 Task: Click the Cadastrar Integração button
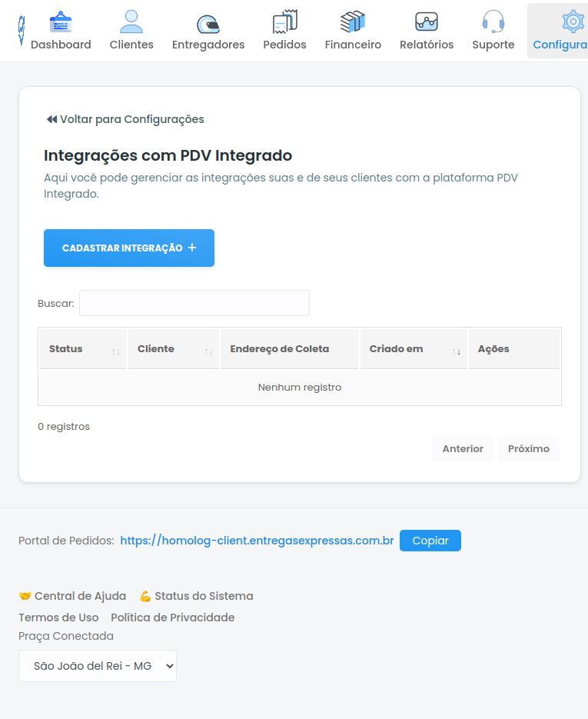128,248
